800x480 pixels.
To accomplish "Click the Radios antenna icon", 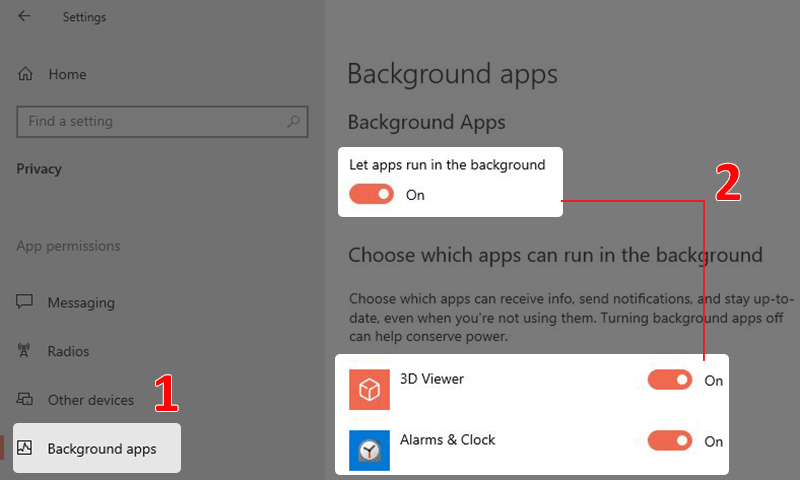I will (26, 352).
